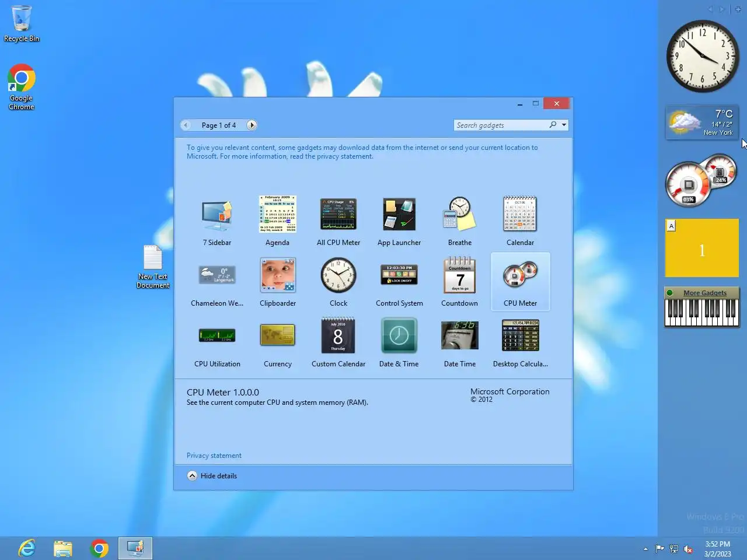
Task: Click the sidebar add gadget plus icon
Action: (x=738, y=9)
